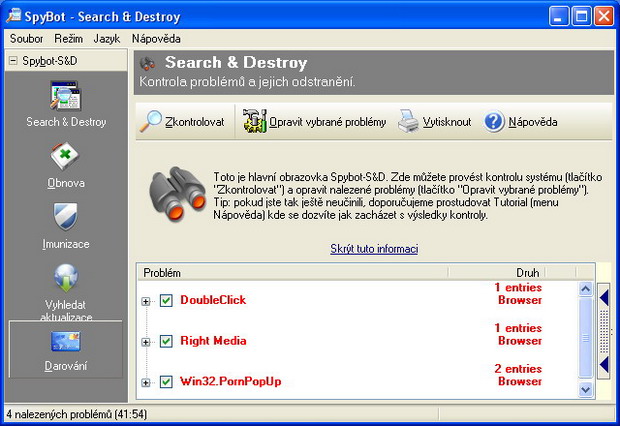
Task: Select the DoubleClick problem name
Action: pyautogui.click(x=213, y=300)
